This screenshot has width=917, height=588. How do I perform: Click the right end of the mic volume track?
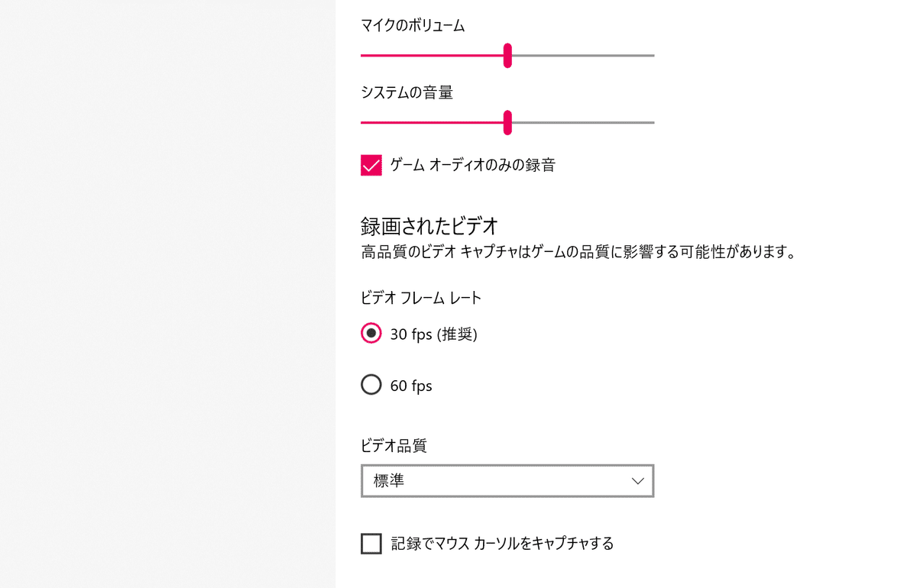[x=651, y=55]
